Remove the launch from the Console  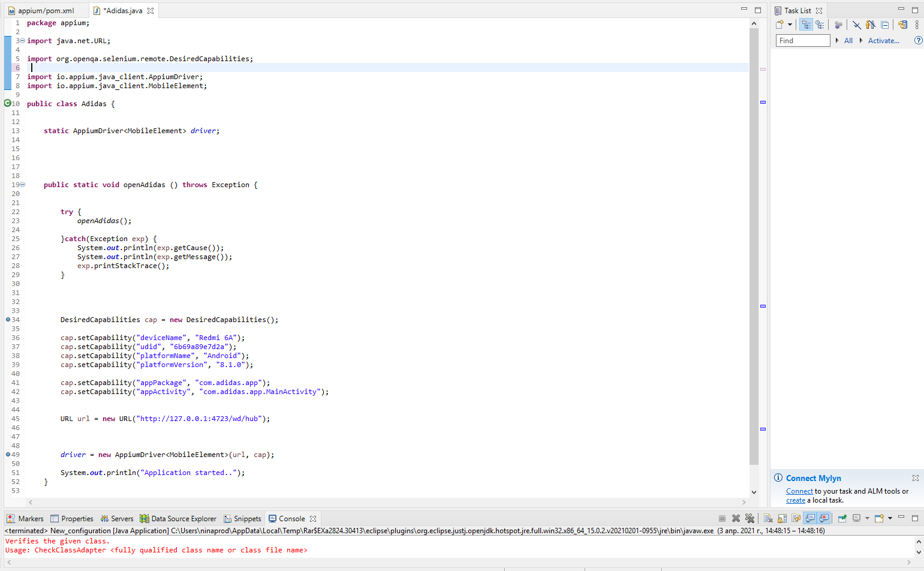(x=736, y=518)
